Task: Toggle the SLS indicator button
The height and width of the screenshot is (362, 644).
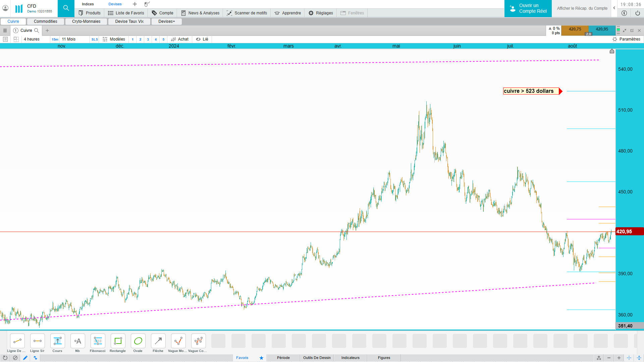Action: tap(95, 40)
